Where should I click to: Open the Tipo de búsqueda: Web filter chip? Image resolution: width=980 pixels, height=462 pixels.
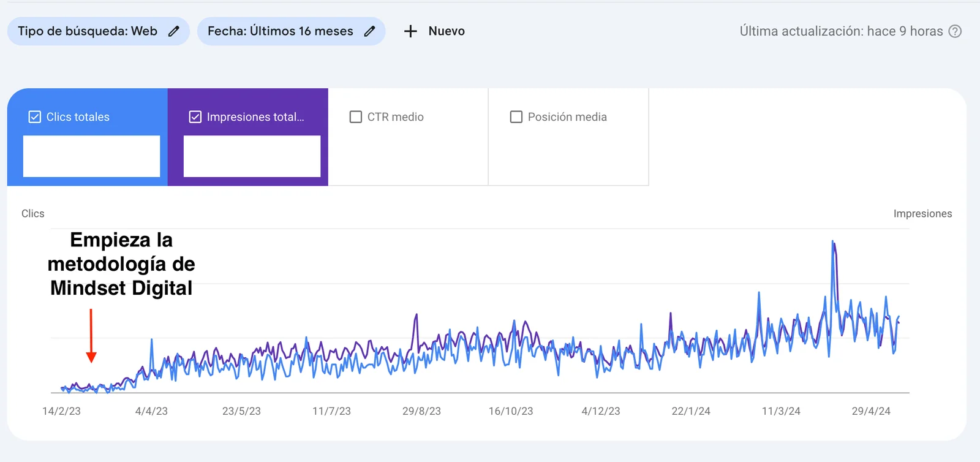click(x=88, y=31)
